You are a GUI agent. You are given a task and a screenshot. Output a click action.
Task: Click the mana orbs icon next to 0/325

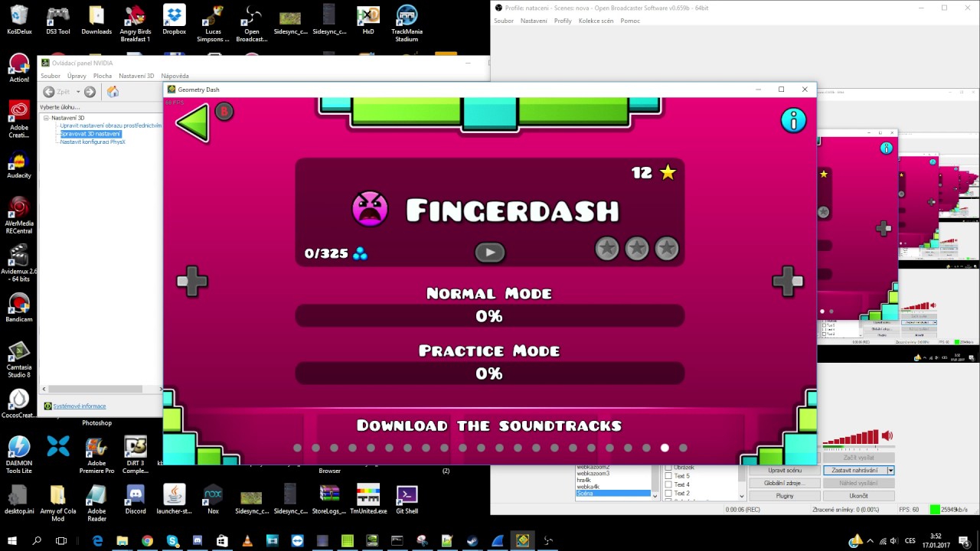[x=360, y=253]
